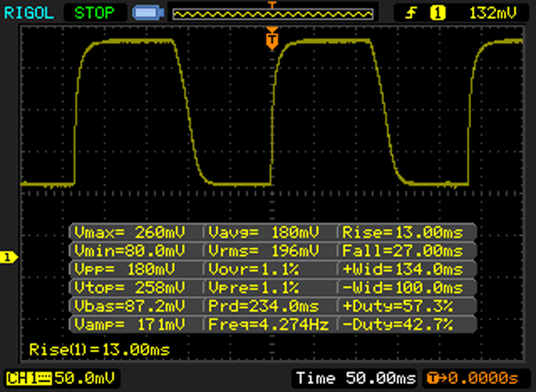
Task: Click the Vrms= 196mV measurement
Action: 264,251
